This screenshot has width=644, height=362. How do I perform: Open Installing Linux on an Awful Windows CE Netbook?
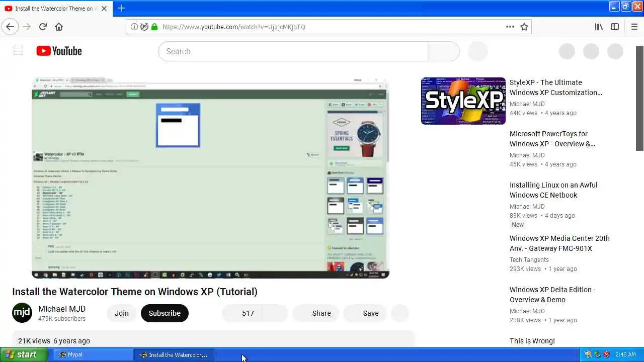(553, 190)
